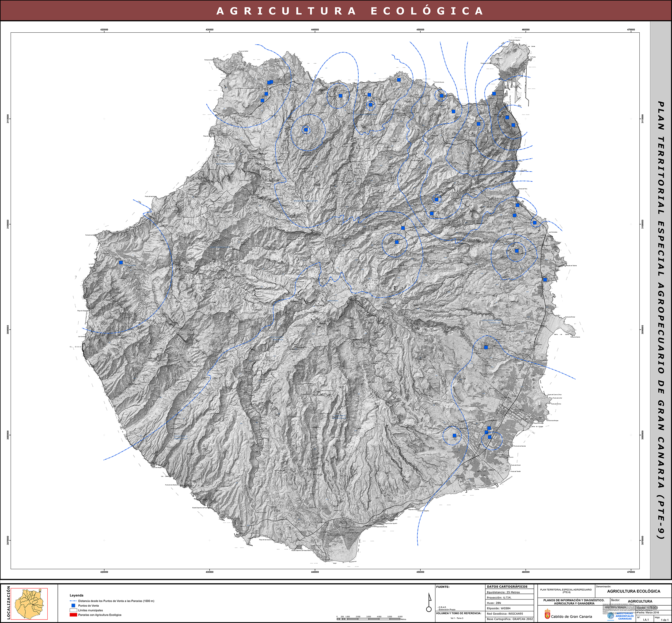Click the Fecha: Marzo 2016 field

[x=653, y=613]
